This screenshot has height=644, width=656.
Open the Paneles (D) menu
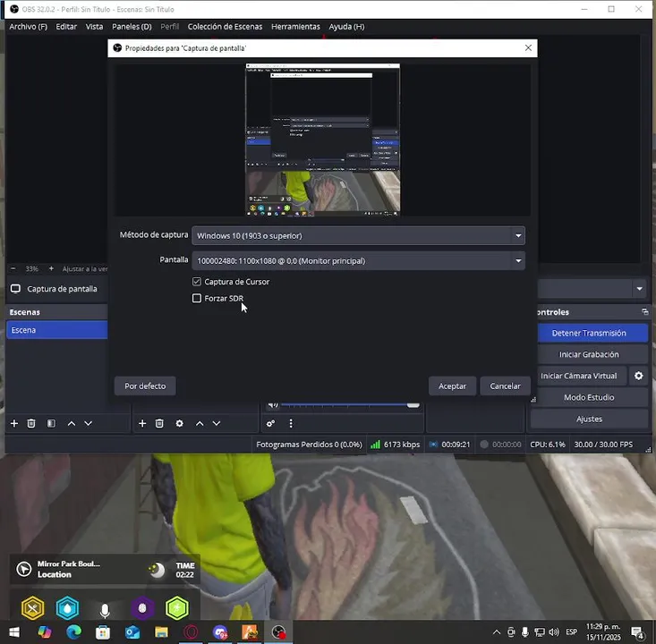tap(132, 26)
